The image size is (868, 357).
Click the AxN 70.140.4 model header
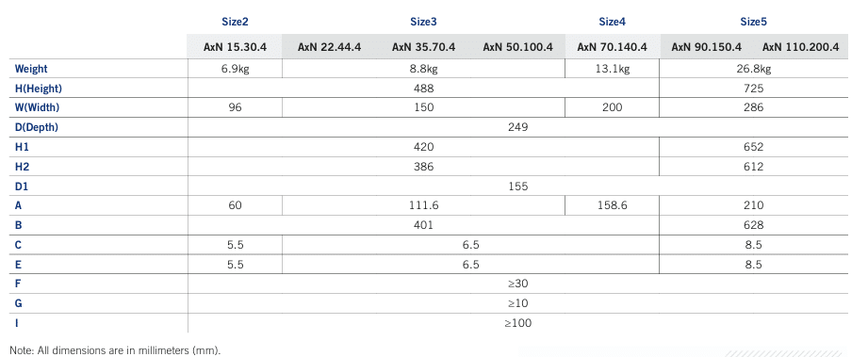612,47
